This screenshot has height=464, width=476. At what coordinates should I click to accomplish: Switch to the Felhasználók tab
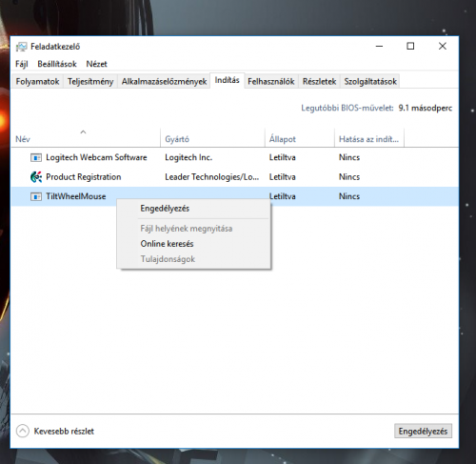pos(271,82)
